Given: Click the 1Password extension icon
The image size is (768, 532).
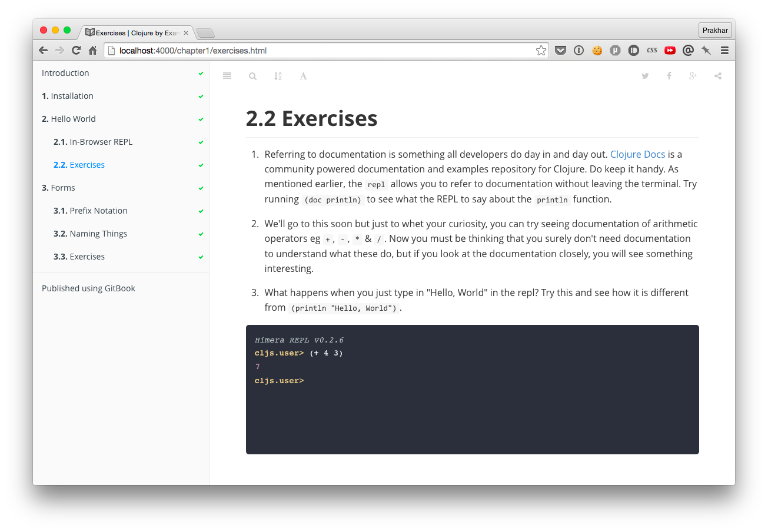Looking at the screenshot, I should tap(579, 51).
